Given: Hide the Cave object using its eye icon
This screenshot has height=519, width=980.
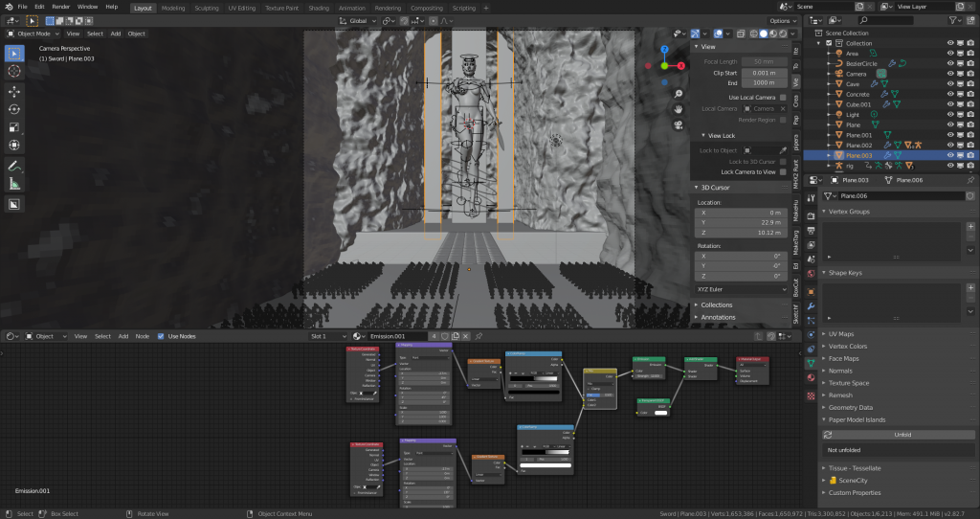Looking at the screenshot, I should tap(950, 83).
